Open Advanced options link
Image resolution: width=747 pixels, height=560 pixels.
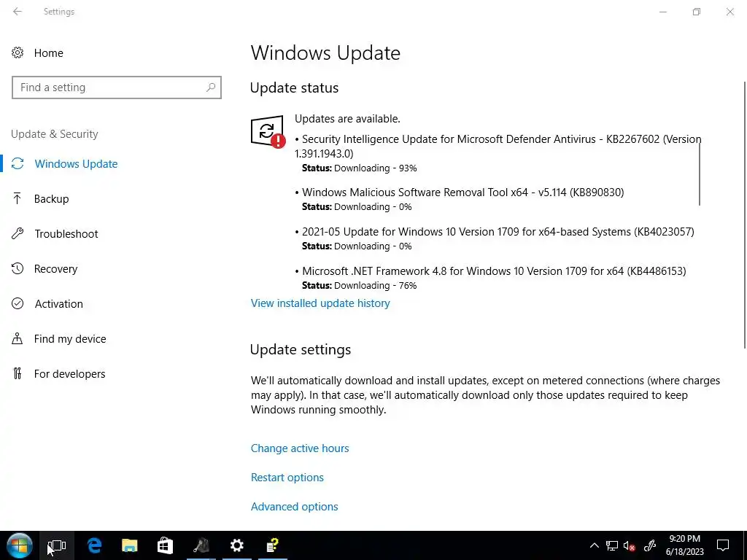[x=295, y=507]
